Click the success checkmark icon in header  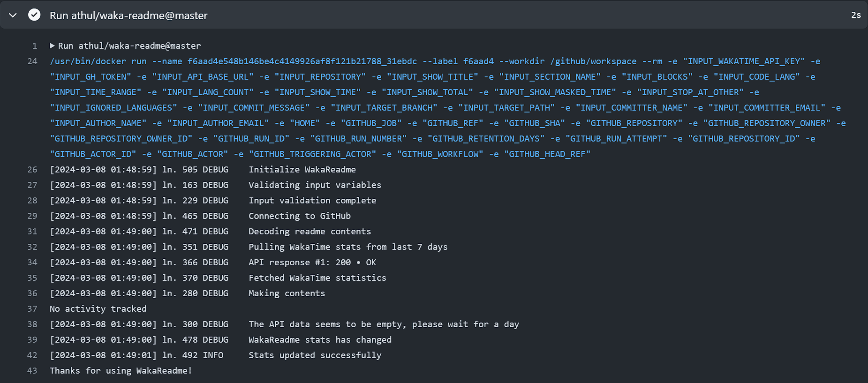pyautogui.click(x=34, y=15)
